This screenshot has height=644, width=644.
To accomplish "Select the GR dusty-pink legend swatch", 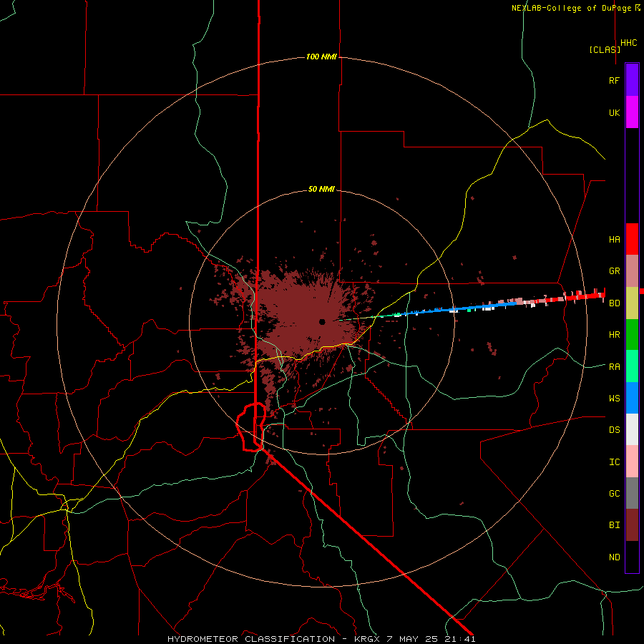I will point(632,271).
